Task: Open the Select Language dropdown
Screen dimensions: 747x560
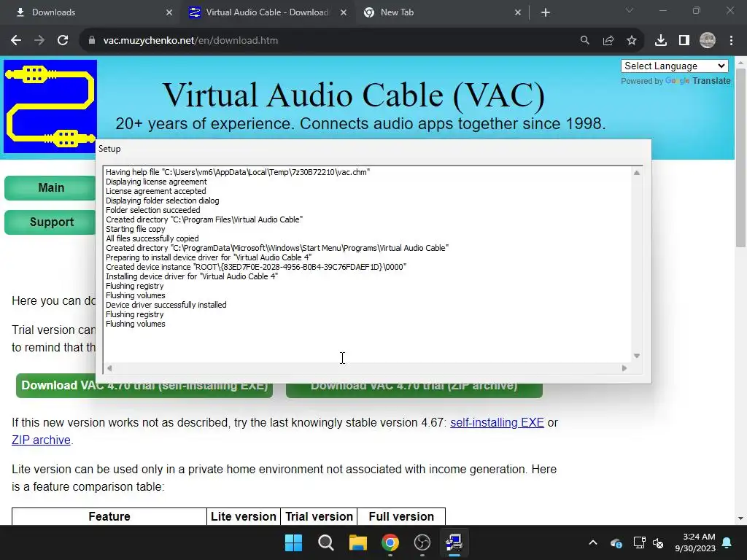Action: click(x=675, y=66)
